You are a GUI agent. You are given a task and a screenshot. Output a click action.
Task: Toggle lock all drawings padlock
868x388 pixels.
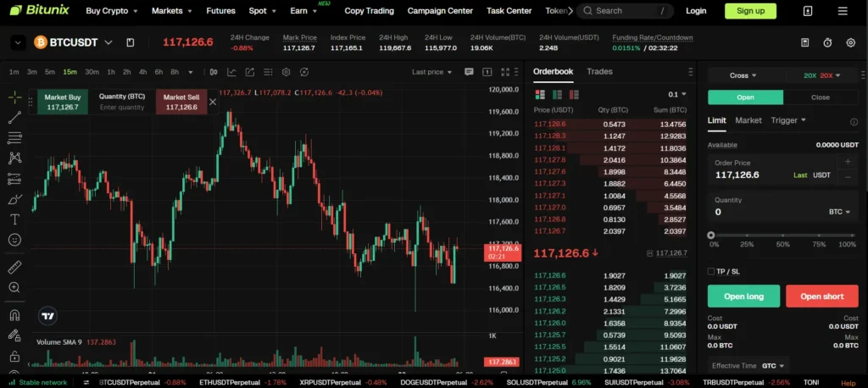pyautogui.click(x=15, y=356)
